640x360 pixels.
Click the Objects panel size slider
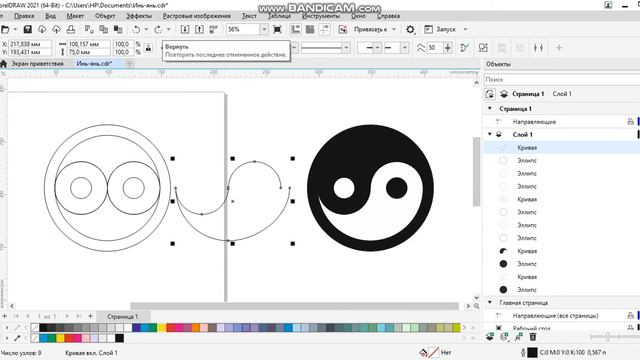[608, 337]
